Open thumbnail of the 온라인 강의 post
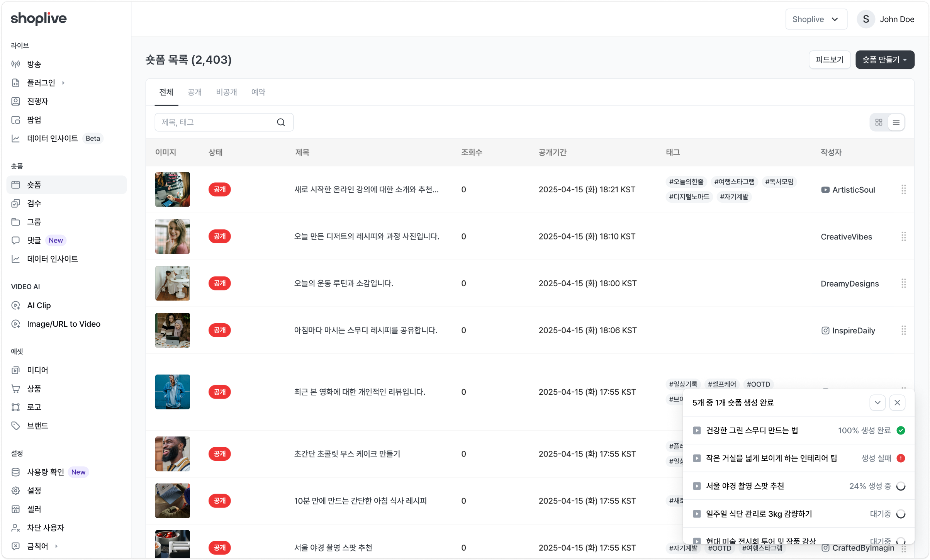930x560 pixels. 173,190
